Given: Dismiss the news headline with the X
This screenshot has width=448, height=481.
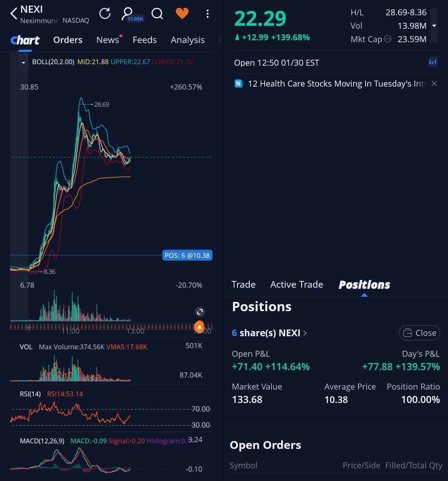Looking at the screenshot, I should [434, 84].
